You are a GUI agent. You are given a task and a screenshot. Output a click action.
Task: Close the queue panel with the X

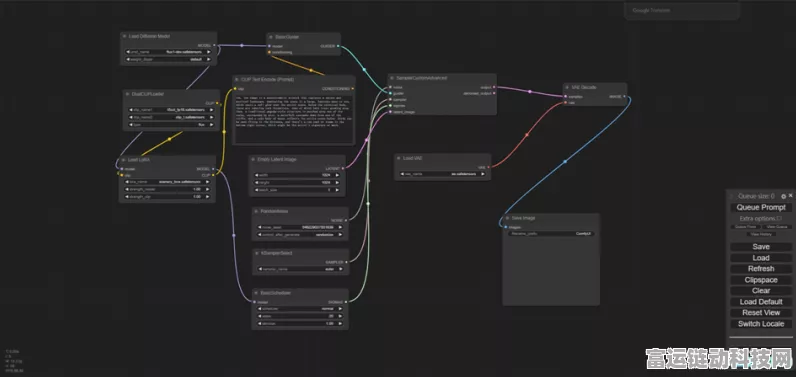click(790, 195)
